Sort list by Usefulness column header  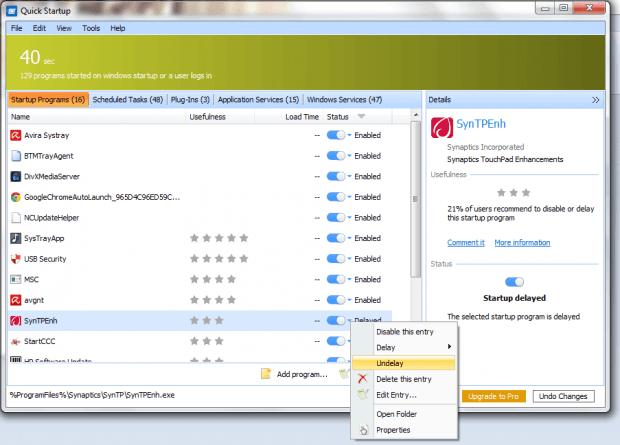220,117
